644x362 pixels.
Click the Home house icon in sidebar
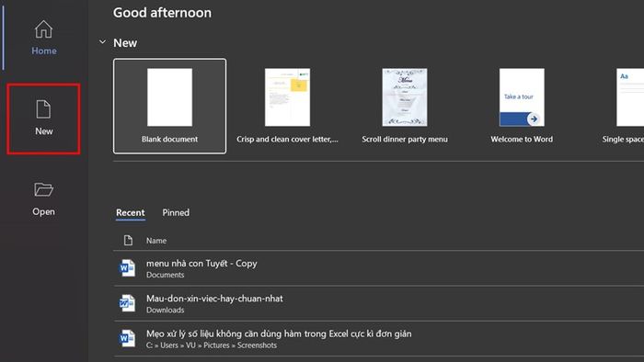[43, 29]
